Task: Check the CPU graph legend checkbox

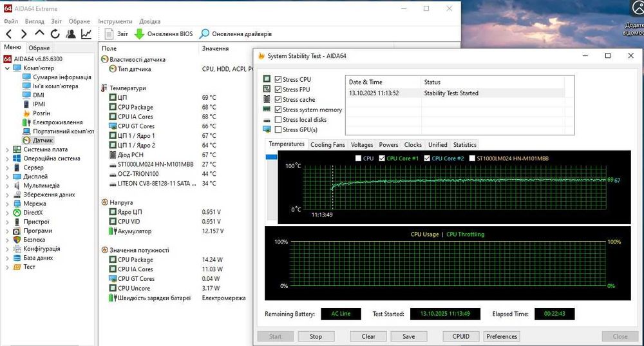Action: click(x=358, y=159)
